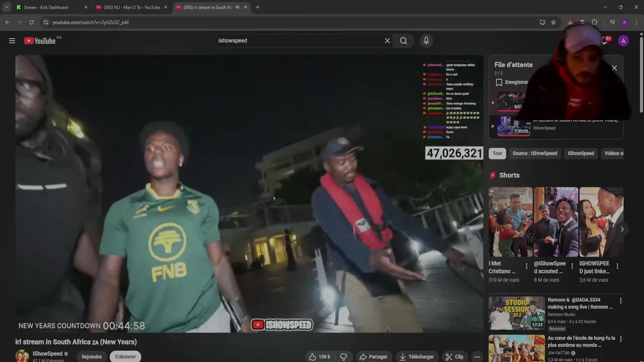Viewport: 644px width, 362px height.
Task: Open Chrome three-dot menu
Action: (x=636, y=22)
